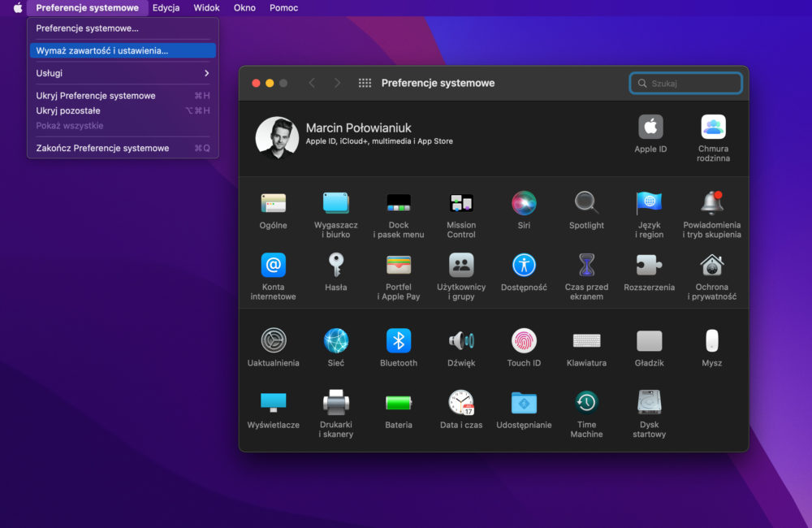Open Ochrona i prywatność settings

coord(711,265)
